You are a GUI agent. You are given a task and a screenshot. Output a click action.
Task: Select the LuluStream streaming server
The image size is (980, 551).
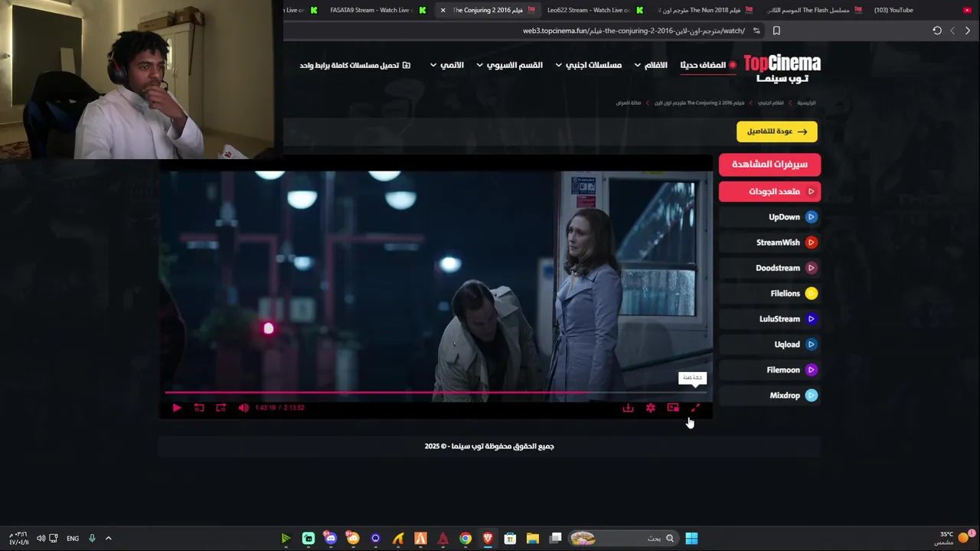coord(769,319)
